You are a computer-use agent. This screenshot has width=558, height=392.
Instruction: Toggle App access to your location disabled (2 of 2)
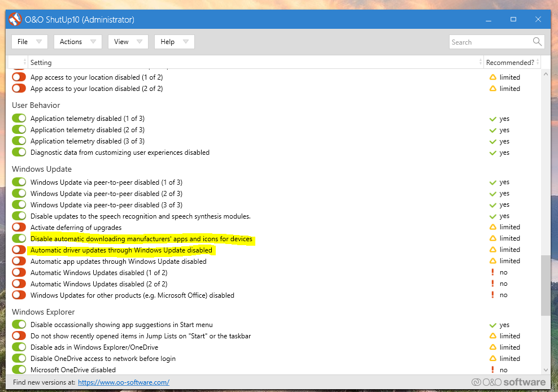pyautogui.click(x=19, y=88)
